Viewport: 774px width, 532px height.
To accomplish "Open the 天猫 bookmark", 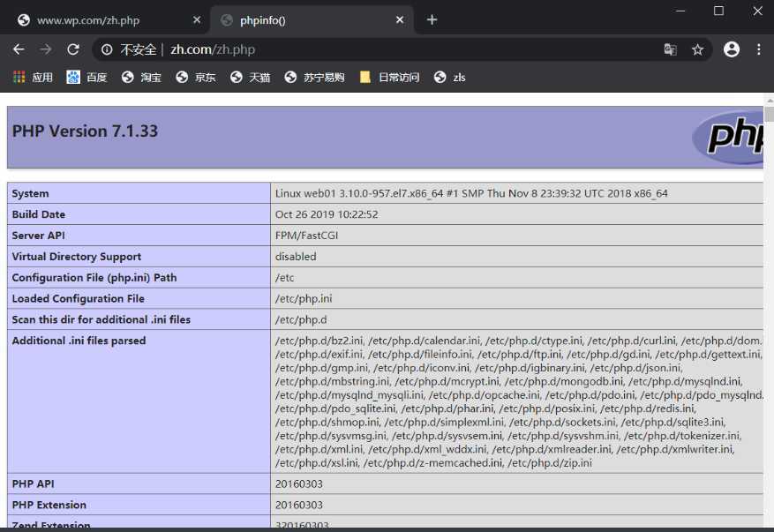I will tap(250, 77).
